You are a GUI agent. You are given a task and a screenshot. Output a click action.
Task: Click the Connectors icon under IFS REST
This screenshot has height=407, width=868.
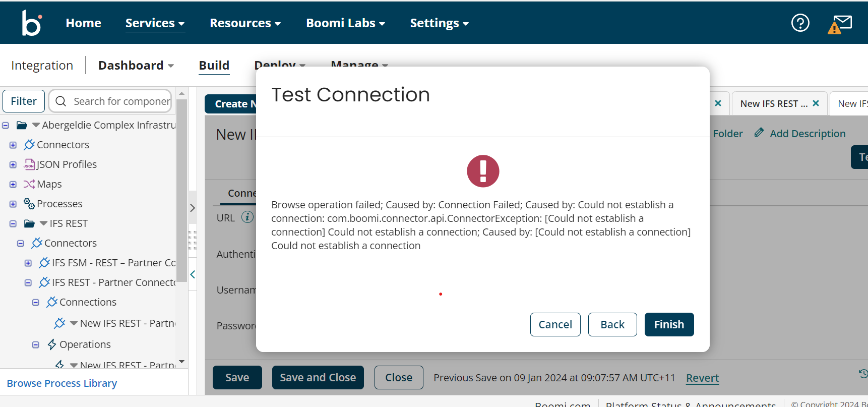coord(37,243)
